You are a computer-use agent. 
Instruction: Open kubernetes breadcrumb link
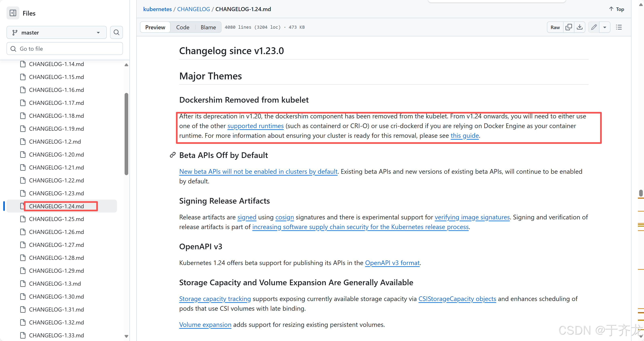tap(158, 9)
